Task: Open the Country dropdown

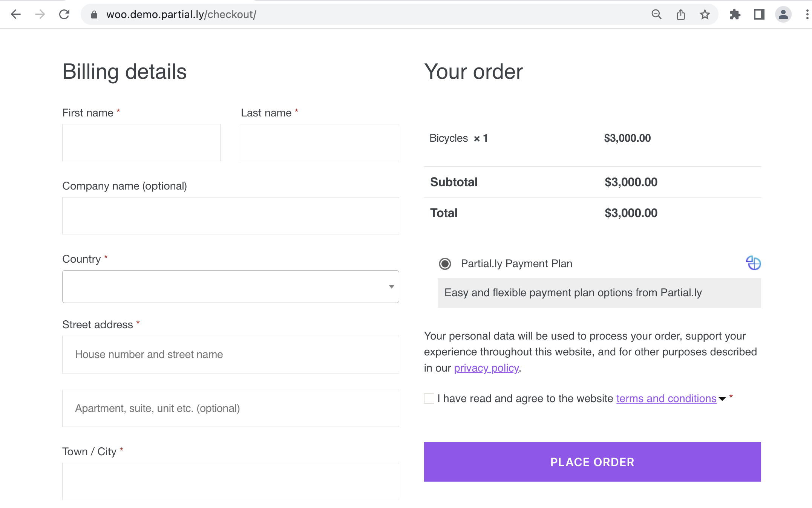Action: point(231,286)
